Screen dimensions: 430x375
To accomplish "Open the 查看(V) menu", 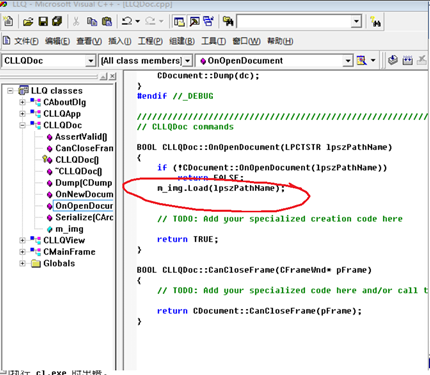I will [x=89, y=41].
